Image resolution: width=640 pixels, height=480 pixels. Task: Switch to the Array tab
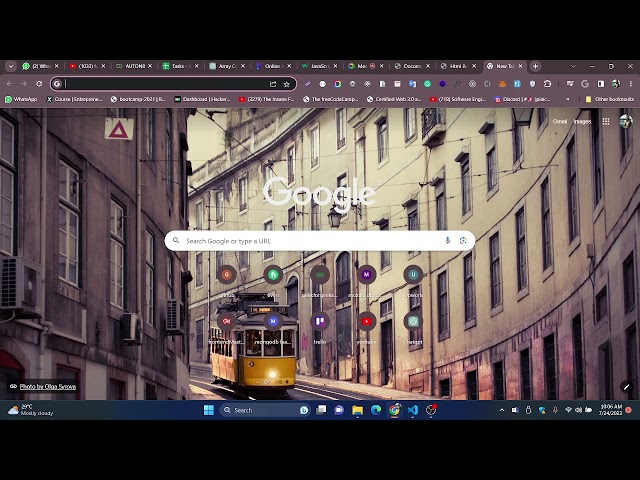pos(226,66)
